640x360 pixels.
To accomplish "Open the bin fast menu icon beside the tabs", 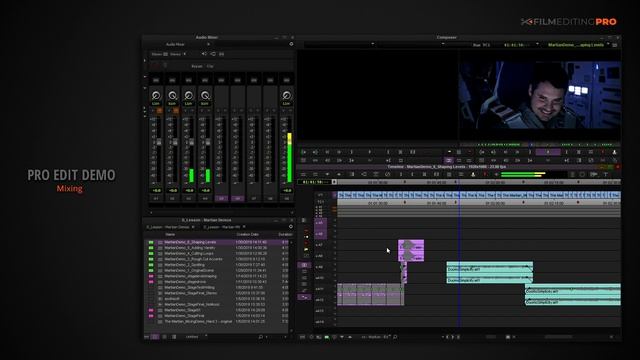I will pos(291,227).
